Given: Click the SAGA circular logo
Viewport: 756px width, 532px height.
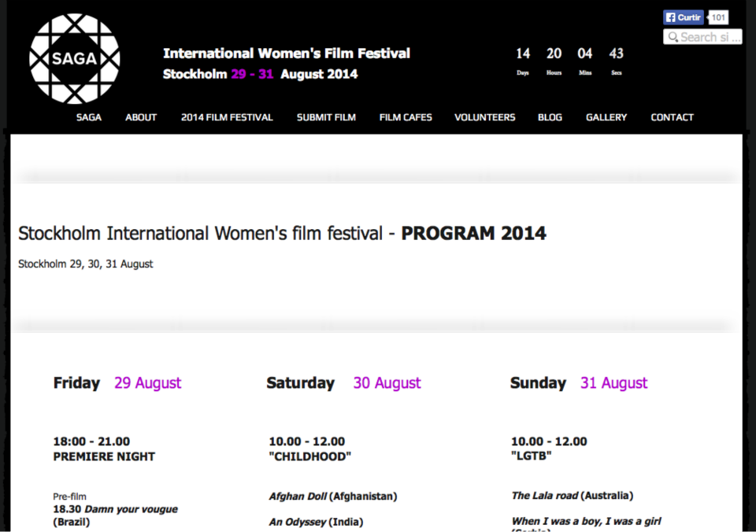Looking at the screenshot, I should [75, 58].
